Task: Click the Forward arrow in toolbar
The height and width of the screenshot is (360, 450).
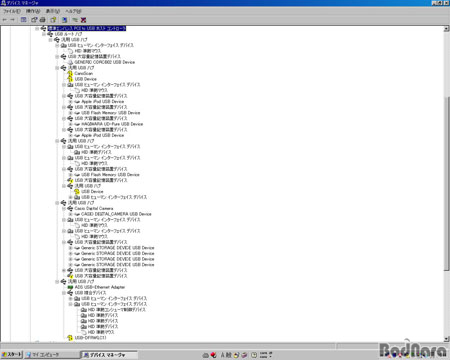Action: [12, 20]
